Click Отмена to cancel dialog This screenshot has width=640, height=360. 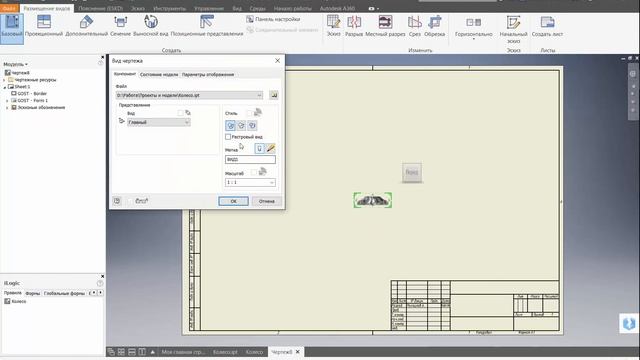267,201
